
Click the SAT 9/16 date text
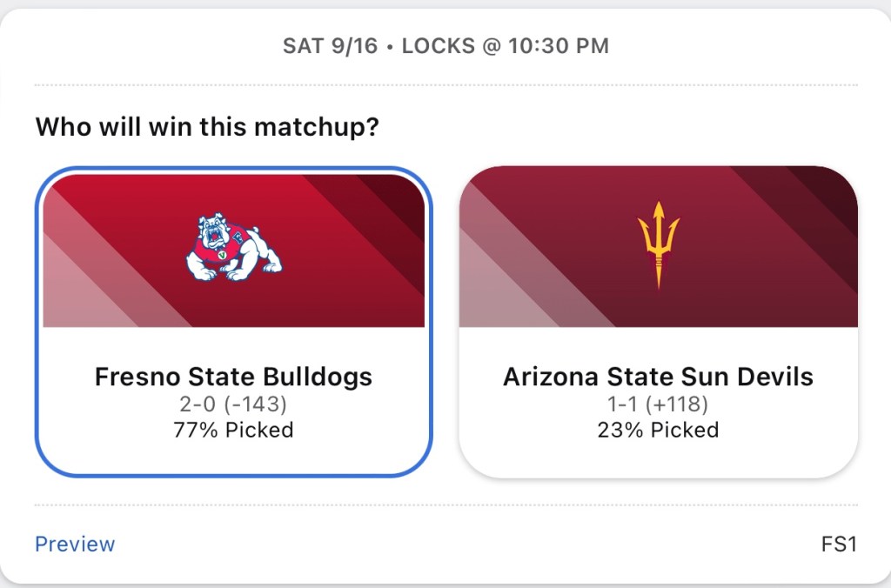tap(331, 46)
